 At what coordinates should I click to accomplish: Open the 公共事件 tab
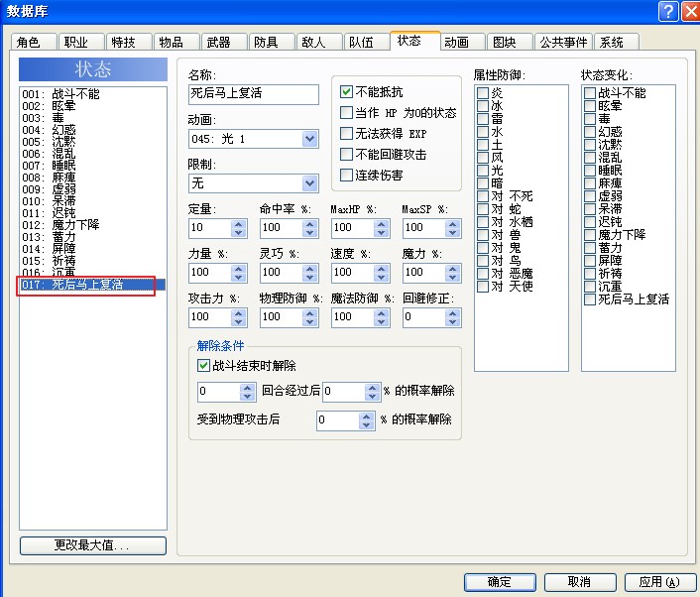tap(563, 42)
